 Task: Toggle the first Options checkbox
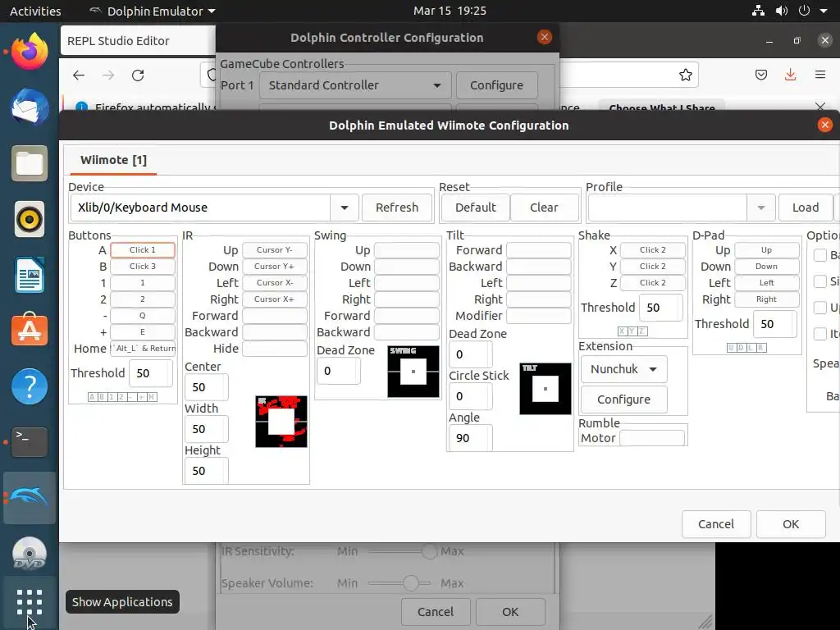click(x=819, y=255)
